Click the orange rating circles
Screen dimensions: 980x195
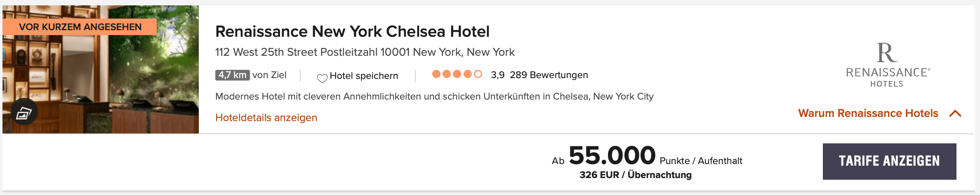tap(457, 74)
